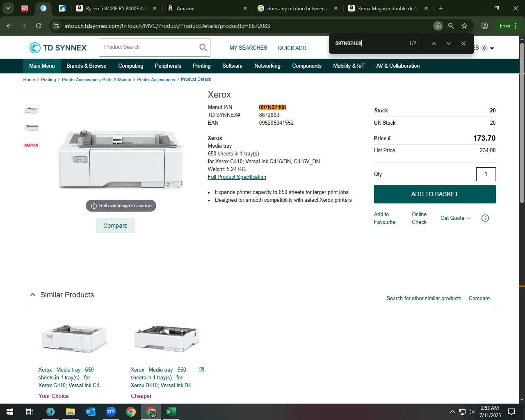Expand the Get Quote dropdown
Viewport: 525px width, 420px height.
[455, 218]
